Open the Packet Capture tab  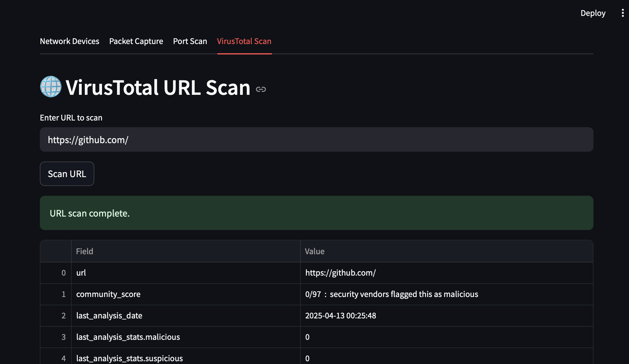click(x=136, y=41)
